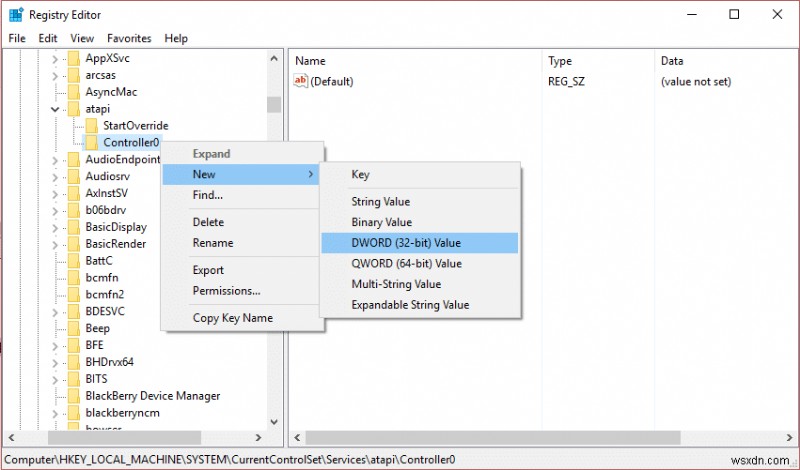Choose Rename in the context menu
Image resolution: width=800 pixels, height=470 pixels.
[x=241, y=243]
